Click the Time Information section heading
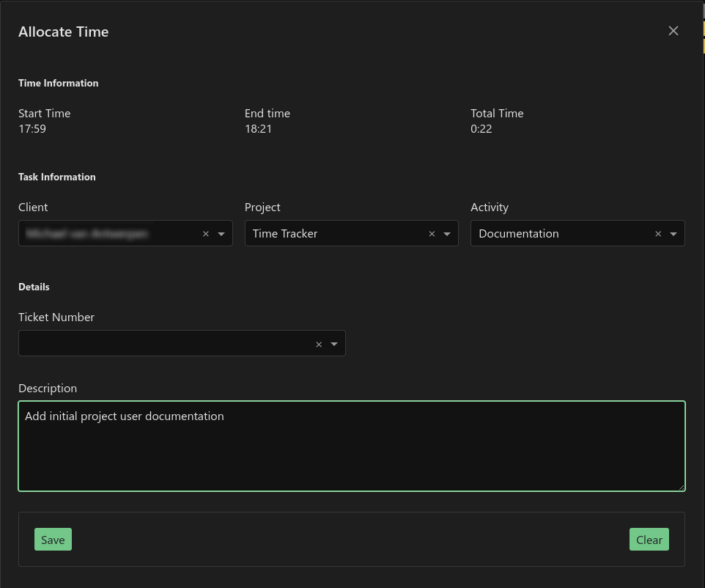 coord(58,83)
